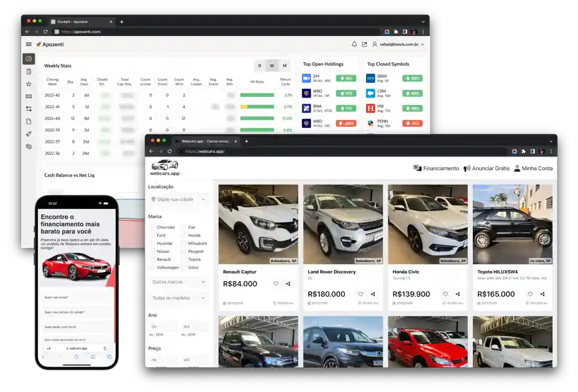Open the Renault Captur listing title
Screen dimensions: 578x392
(240, 272)
